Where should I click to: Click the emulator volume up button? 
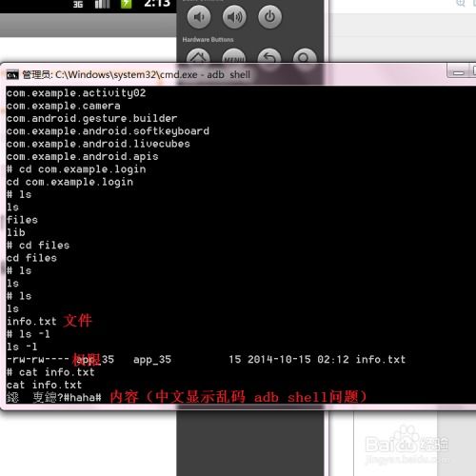tap(234, 17)
